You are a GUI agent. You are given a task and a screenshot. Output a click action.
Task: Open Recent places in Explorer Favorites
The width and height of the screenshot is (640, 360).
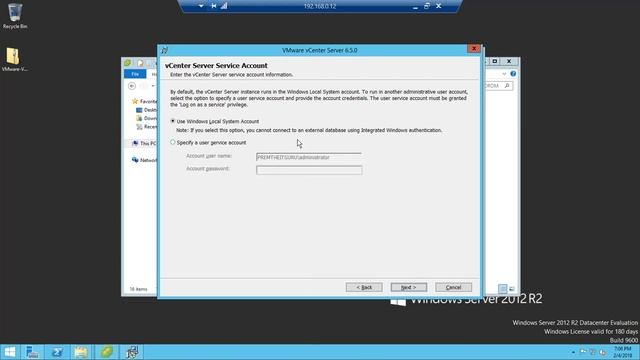(x=146, y=127)
